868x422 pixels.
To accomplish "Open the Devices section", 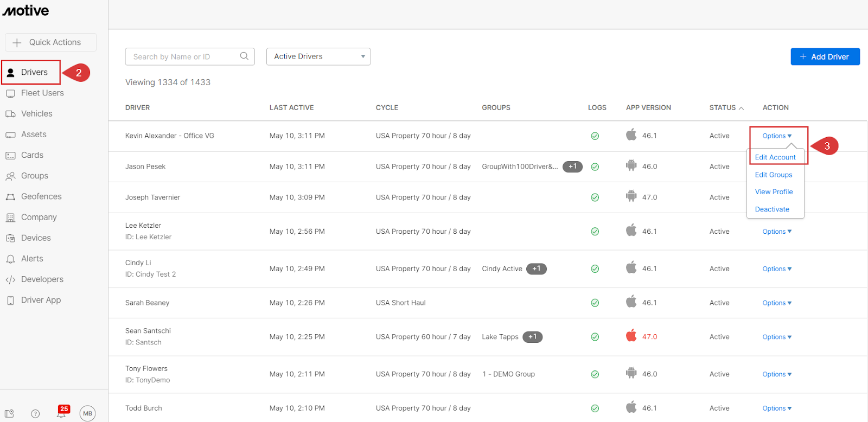I will click(x=28, y=238).
